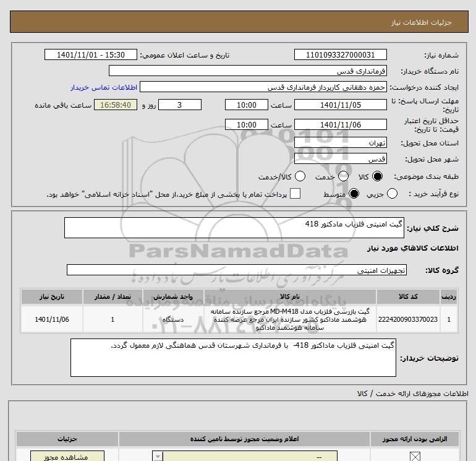Click the توضیحات خریدار text area

pyautogui.click(x=233, y=358)
